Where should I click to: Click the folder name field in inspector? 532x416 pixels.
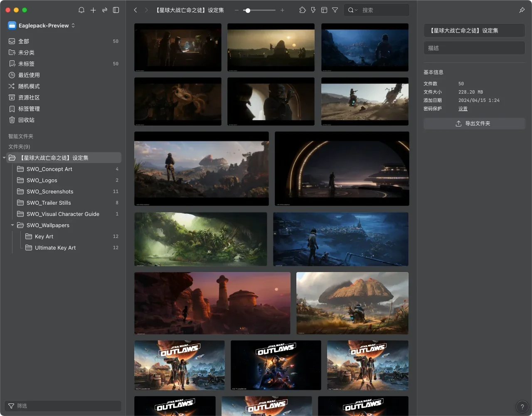pos(474,30)
